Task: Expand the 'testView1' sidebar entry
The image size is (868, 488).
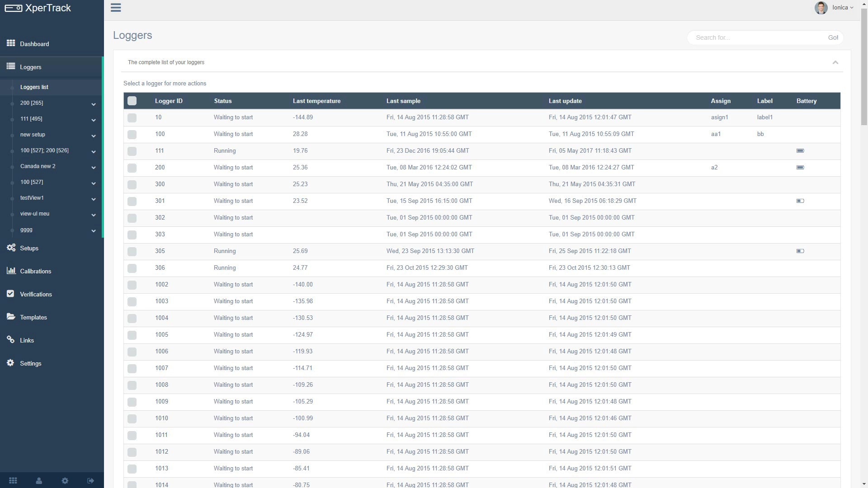Action: click(x=93, y=199)
